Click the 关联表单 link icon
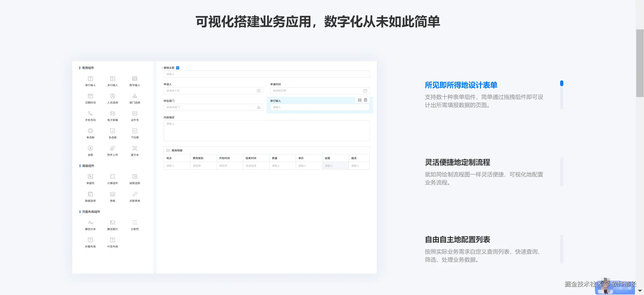 [135, 194]
